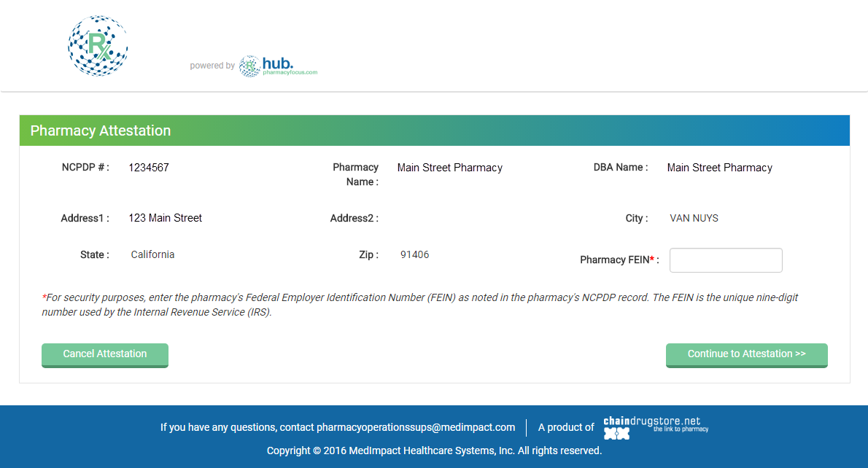Click the Rx globe logo
Screen dimensions: 868x468
[98, 46]
